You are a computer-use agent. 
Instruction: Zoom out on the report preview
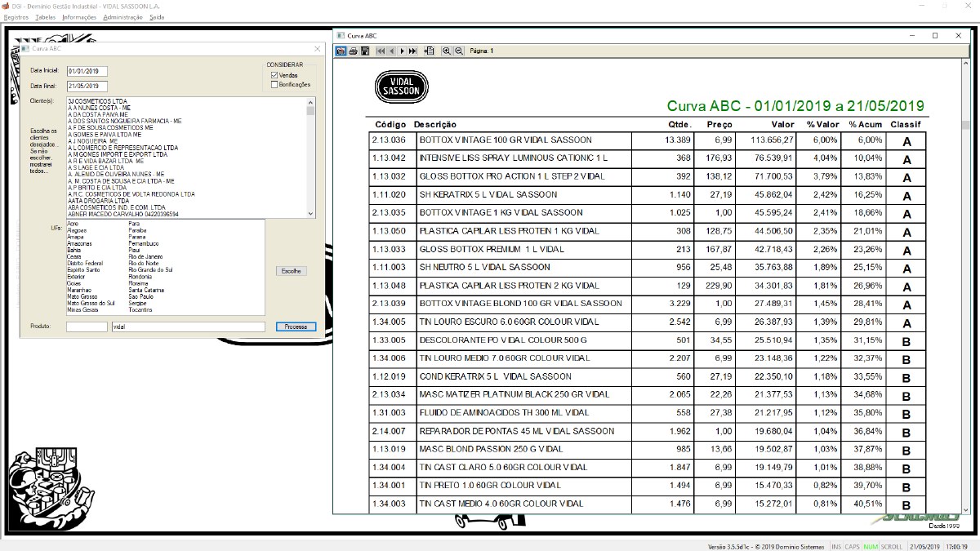tap(458, 51)
